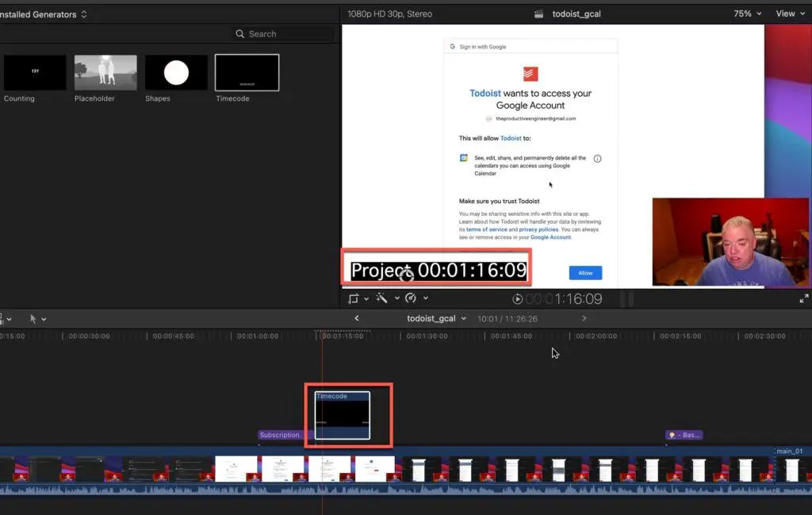
Task: Open the Select tool chevron menu
Action: point(44,320)
